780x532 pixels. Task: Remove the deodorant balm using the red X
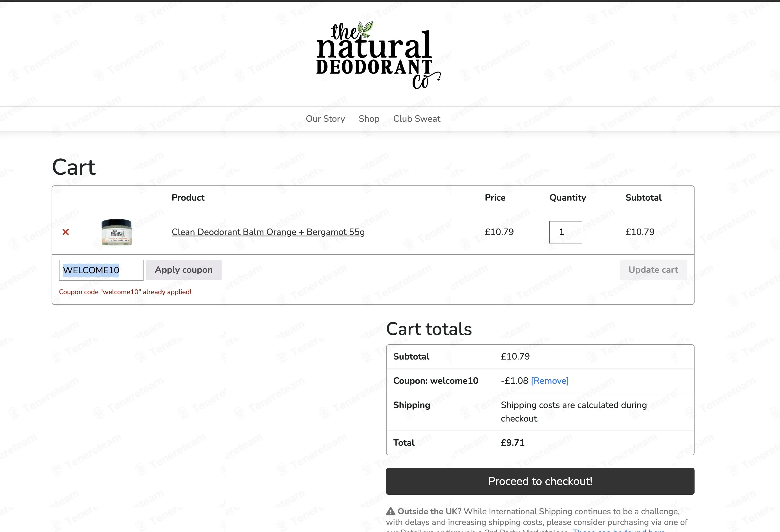[66, 232]
